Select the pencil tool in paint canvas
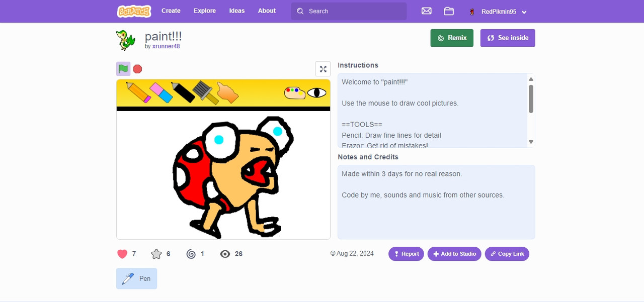Image resolution: width=644 pixels, height=302 pixels. [x=138, y=92]
